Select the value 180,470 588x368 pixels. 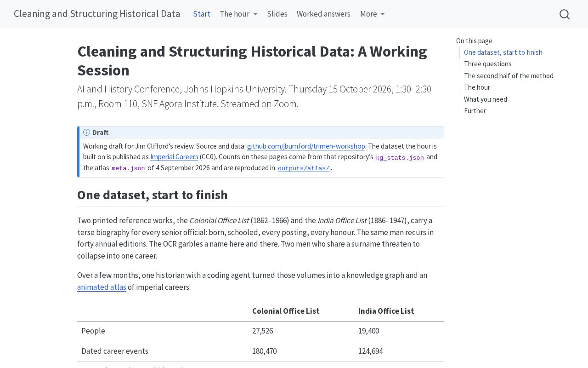coord(264,351)
